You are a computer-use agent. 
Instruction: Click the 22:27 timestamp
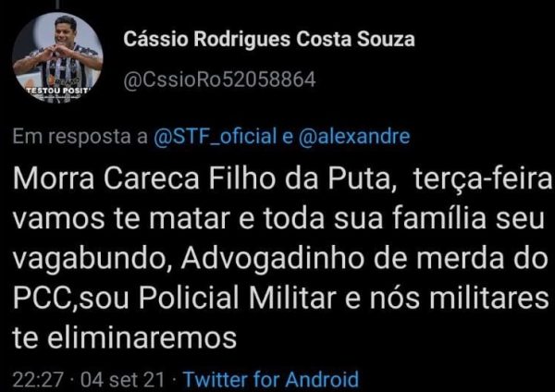pyautogui.click(x=38, y=380)
